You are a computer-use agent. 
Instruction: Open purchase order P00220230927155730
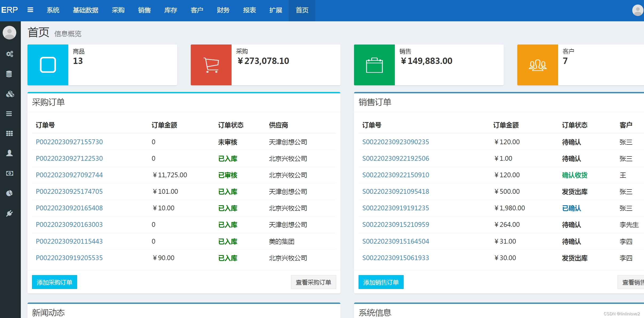[69, 142]
